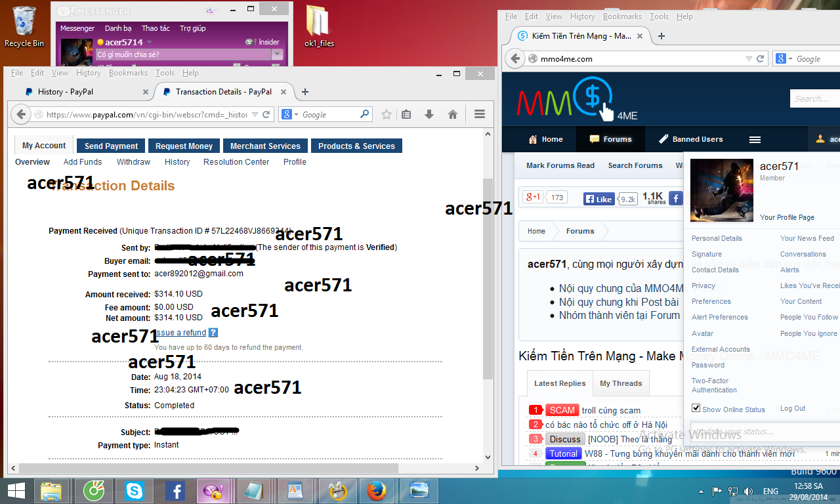Viewport: 840px width, 504px height.
Task: Open the Resolution Center link
Action: [236, 162]
